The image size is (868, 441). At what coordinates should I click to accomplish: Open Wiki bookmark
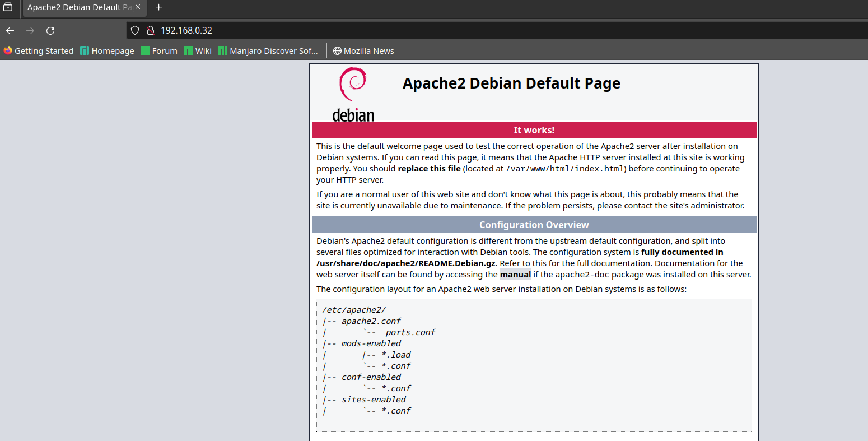(198, 50)
